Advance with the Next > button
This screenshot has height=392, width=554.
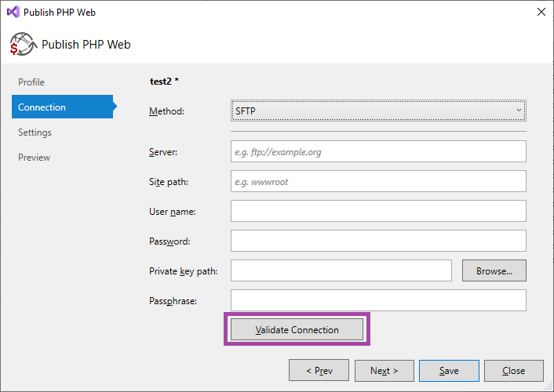tap(384, 371)
